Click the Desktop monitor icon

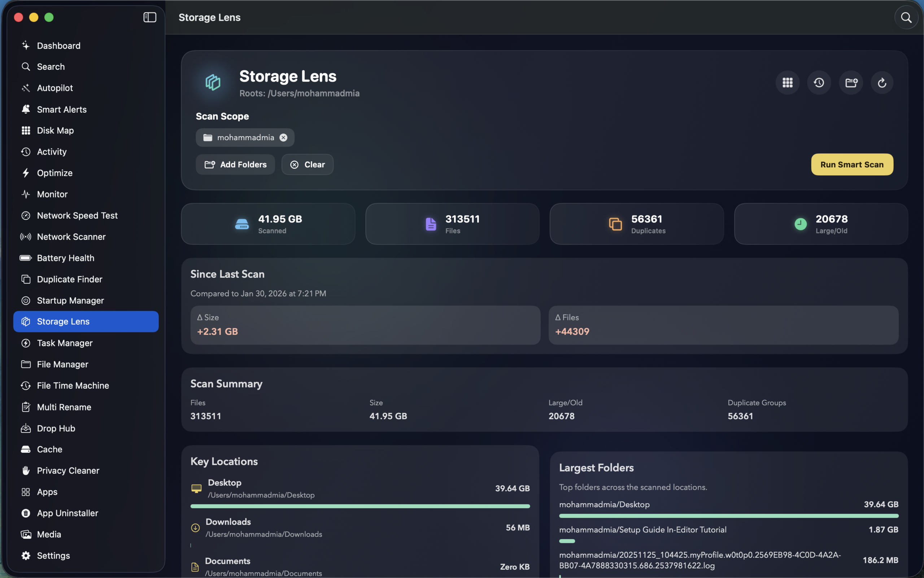[196, 488]
